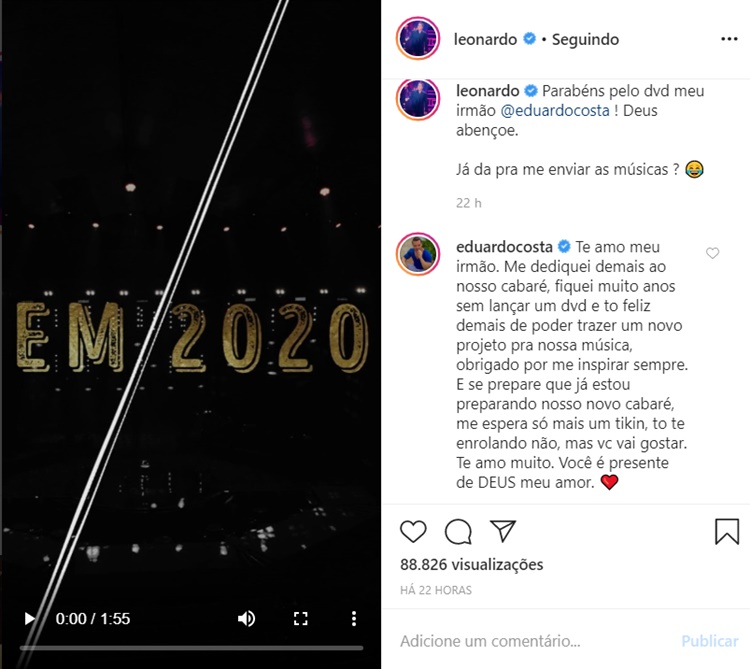Viewport: 750px width, 669px height.
Task: Focus the add comment field
Action: pos(530,641)
